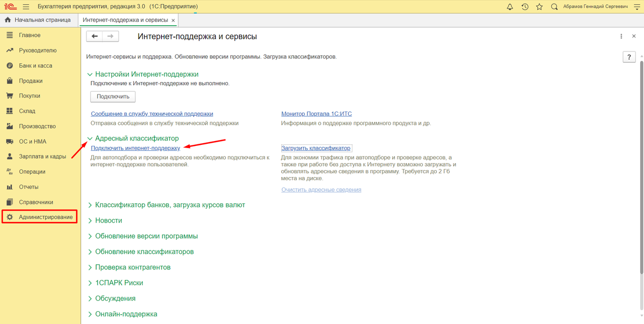Viewport: 644px width, 324px height.
Task: Click the Покупки cart icon
Action: [x=9, y=96]
